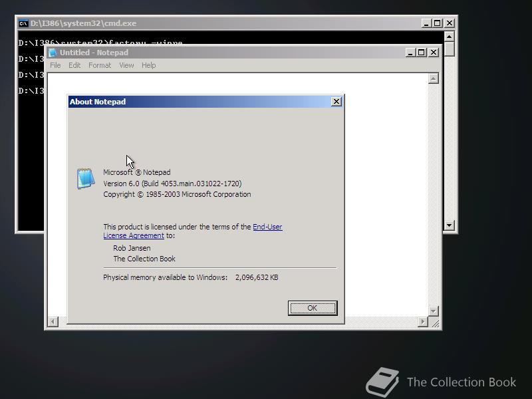The height and width of the screenshot is (399, 532).
Task: Minimize the cmd.exe window
Action: [x=426, y=23]
